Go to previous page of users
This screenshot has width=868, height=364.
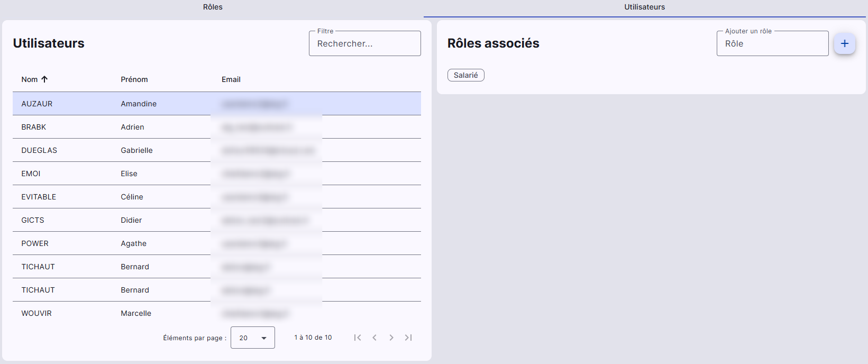(x=374, y=338)
